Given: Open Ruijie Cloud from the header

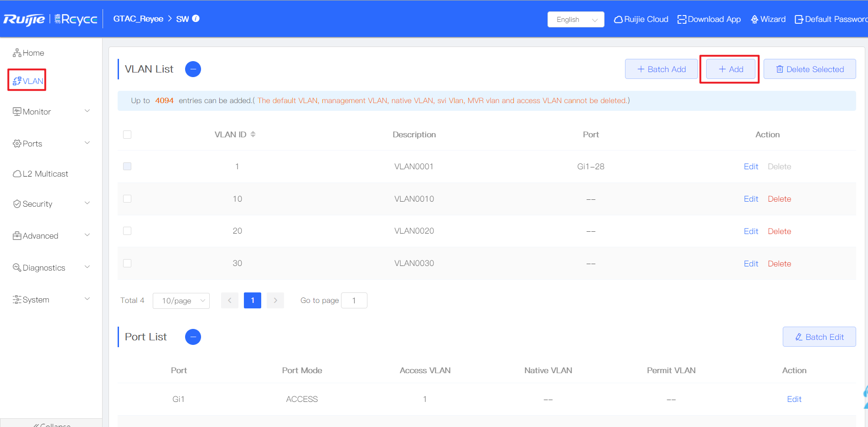Looking at the screenshot, I should click(641, 19).
